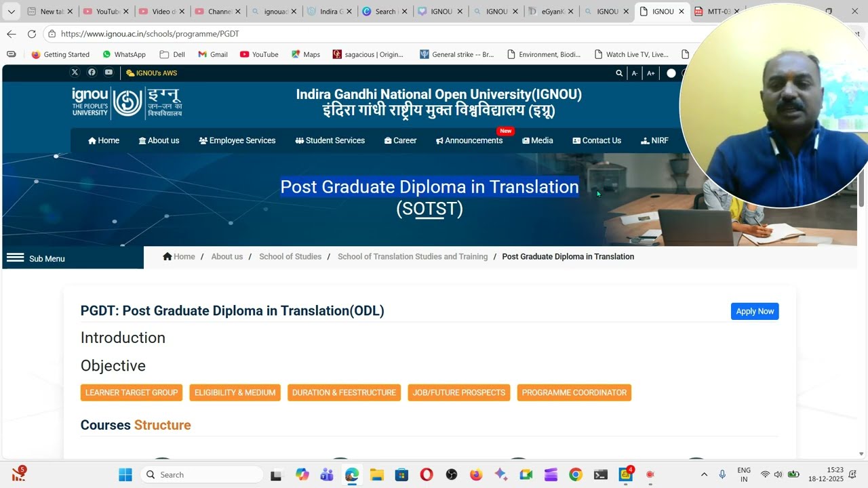Open JOB/FUTURE PROSPECTS button
The width and height of the screenshot is (868, 488).
pyautogui.click(x=459, y=392)
